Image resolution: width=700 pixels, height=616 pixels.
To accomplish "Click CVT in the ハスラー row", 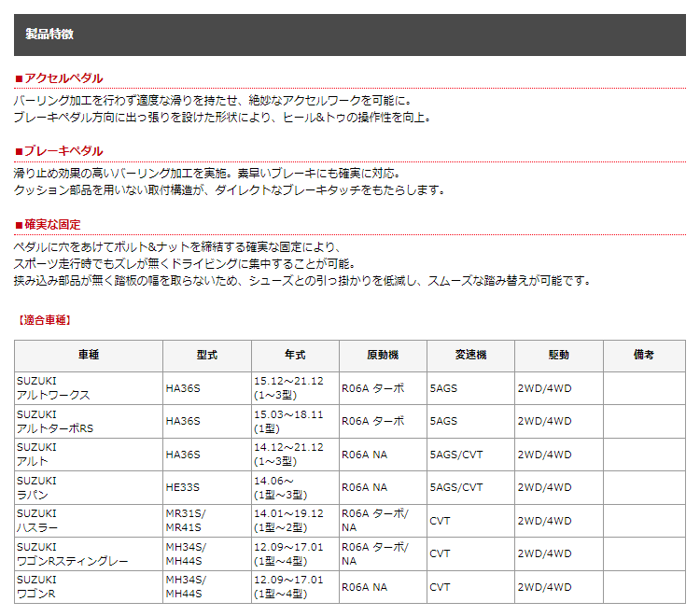I will click(x=440, y=521).
